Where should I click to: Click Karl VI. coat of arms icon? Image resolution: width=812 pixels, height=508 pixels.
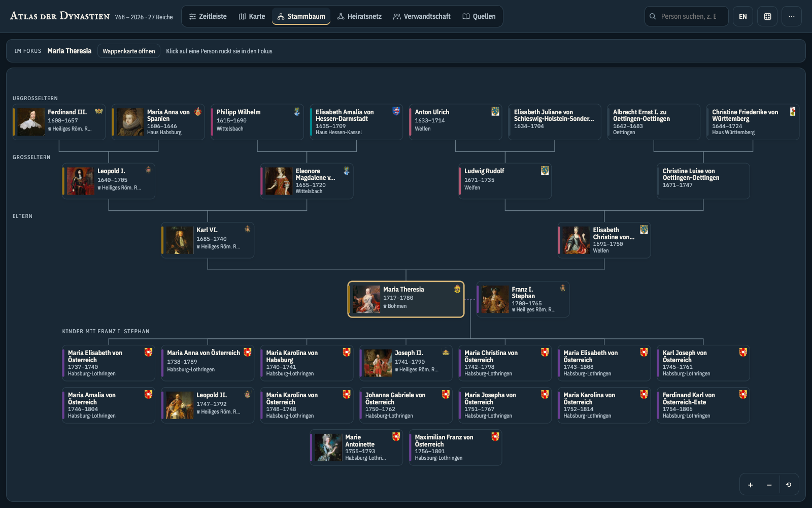pos(247,229)
